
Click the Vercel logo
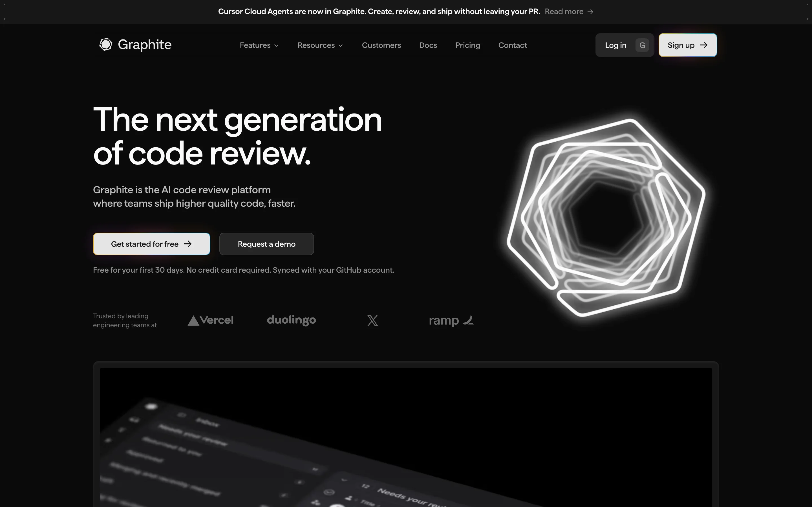(x=210, y=320)
